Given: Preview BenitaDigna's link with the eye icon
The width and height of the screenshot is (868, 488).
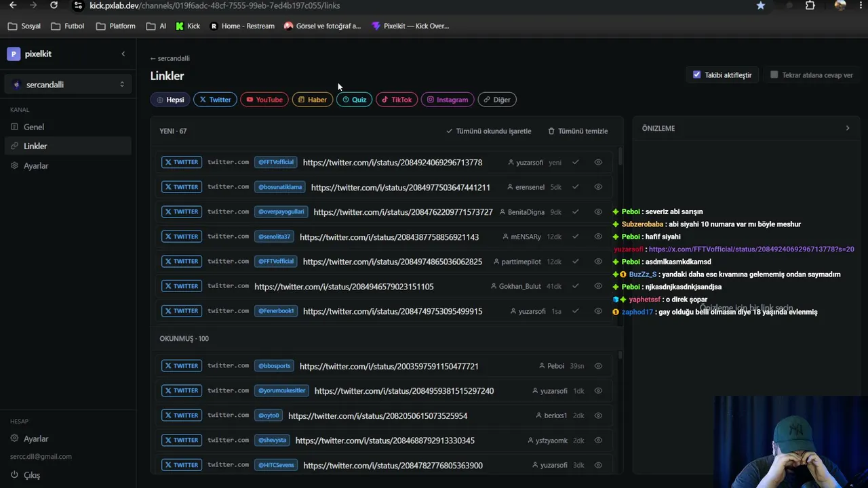Looking at the screenshot, I should pos(598,212).
